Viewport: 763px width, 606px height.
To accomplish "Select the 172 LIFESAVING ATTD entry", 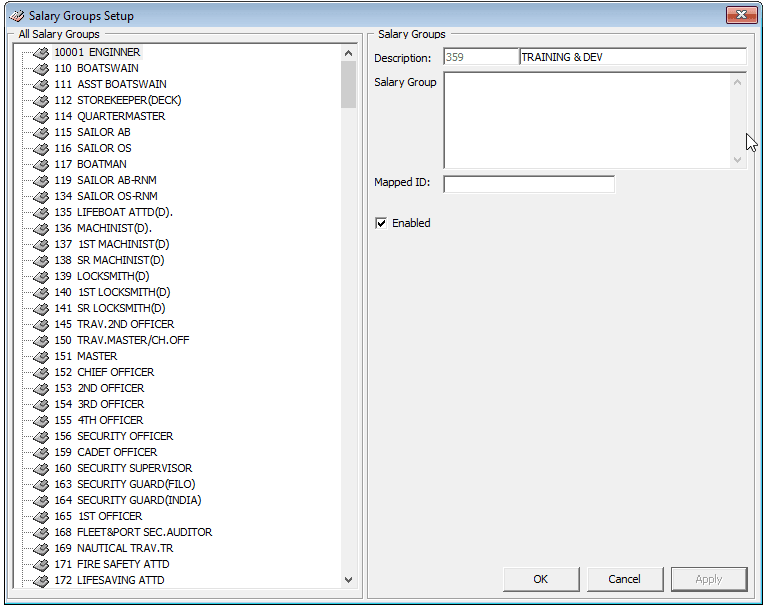I will 109,581.
